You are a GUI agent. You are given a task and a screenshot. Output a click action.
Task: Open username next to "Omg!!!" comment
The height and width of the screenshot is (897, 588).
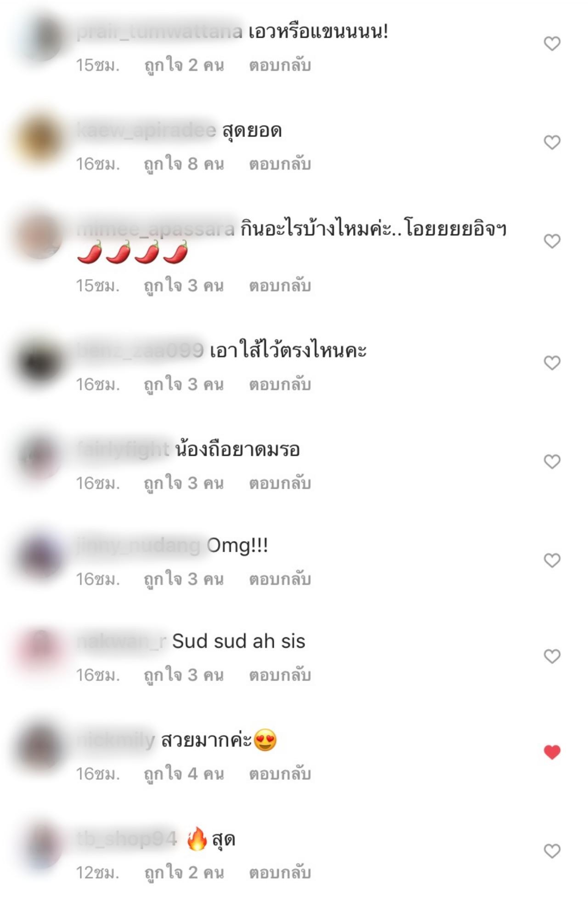coord(139,546)
